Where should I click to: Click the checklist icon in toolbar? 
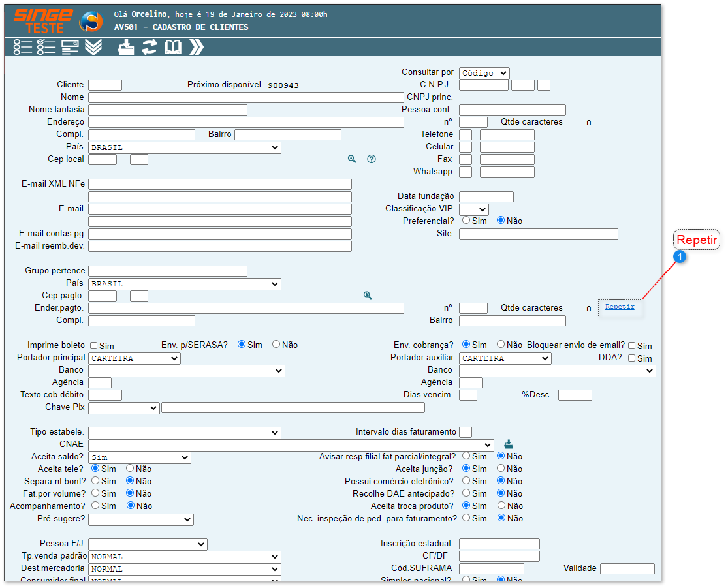click(x=46, y=47)
